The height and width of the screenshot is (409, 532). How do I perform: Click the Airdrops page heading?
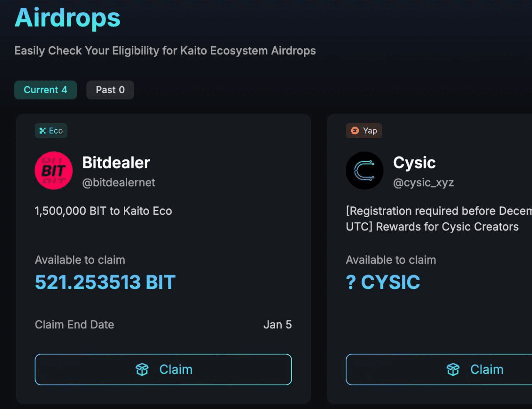click(x=67, y=18)
